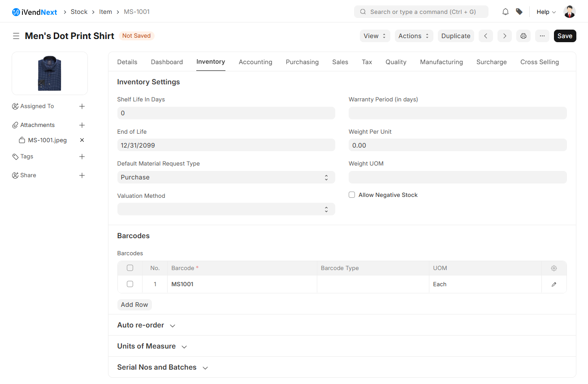This screenshot has width=588, height=384.
Task: Click the Weight UOM field
Action: (458, 177)
